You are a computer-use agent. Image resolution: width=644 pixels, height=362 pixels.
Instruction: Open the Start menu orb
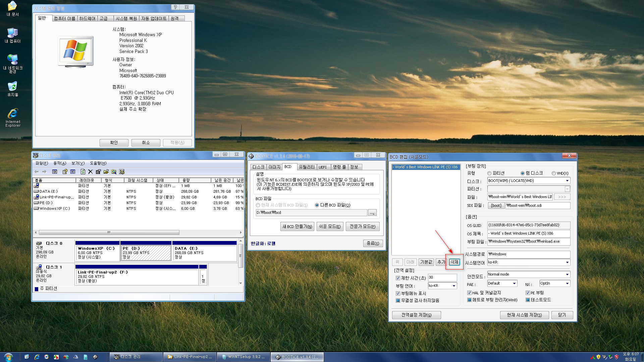[8, 357]
